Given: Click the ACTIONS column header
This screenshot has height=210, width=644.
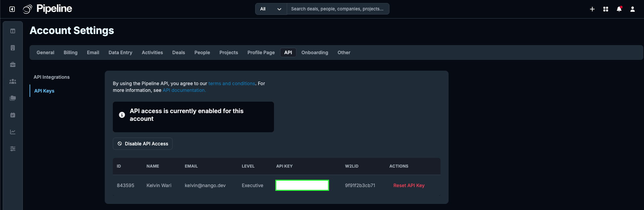Looking at the screenshot, I should click(399, 166).
